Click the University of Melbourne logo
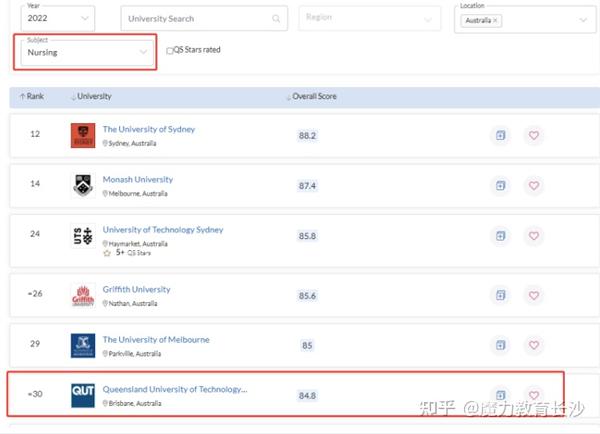Viewport: 600px width, 434px height. pyautogui.click(x=83, y=346)
